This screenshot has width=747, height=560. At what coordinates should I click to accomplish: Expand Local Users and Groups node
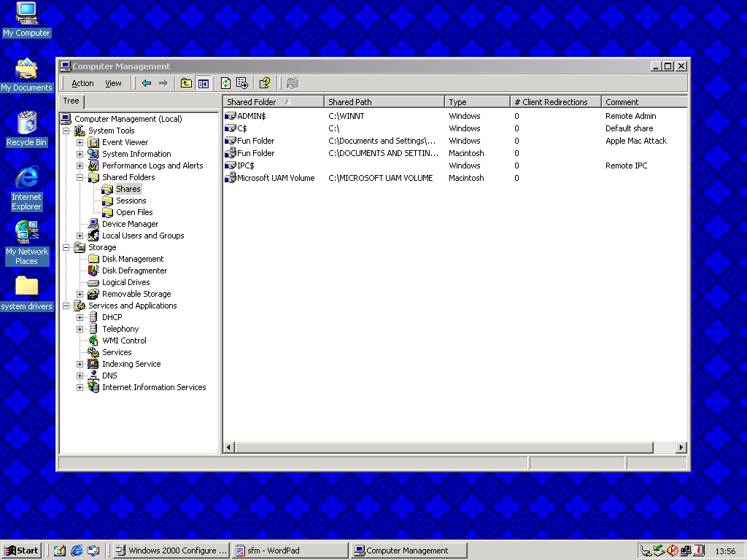(x=80, y=236)
